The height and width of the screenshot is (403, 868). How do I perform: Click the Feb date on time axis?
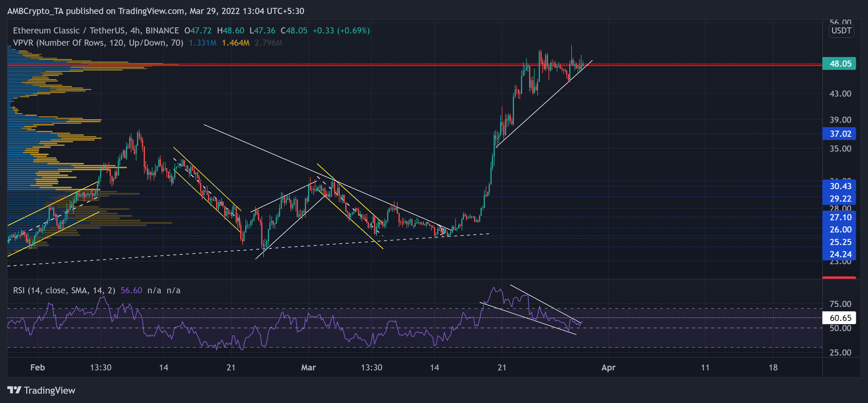[x=38, y=367]
